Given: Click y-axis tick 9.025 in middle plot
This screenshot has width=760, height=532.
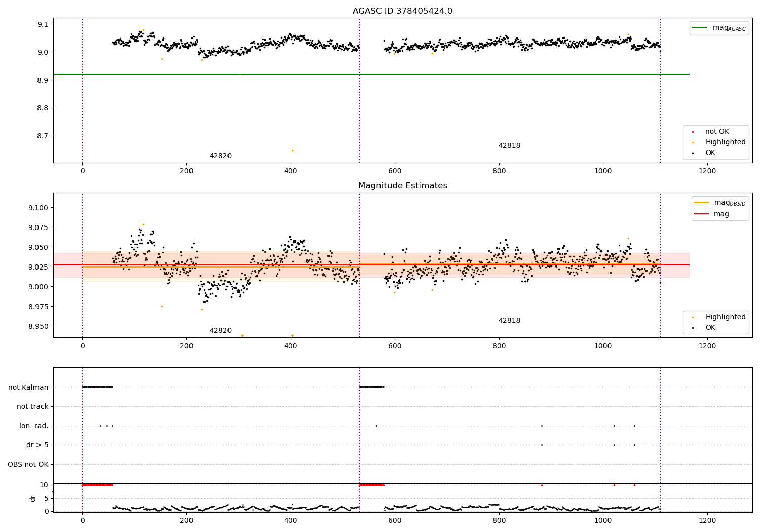Looking at the screenshot, I should (x=40, y=267).
